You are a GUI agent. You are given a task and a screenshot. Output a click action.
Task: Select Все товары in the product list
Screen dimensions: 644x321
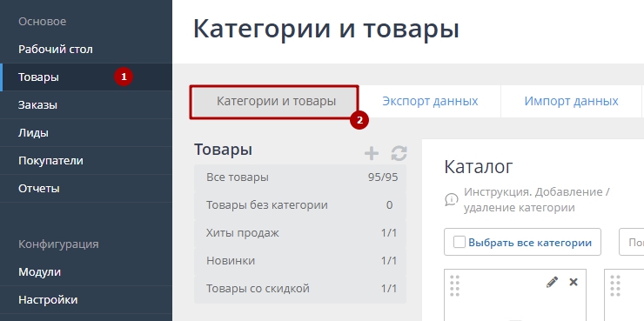[x=300, y=177]
